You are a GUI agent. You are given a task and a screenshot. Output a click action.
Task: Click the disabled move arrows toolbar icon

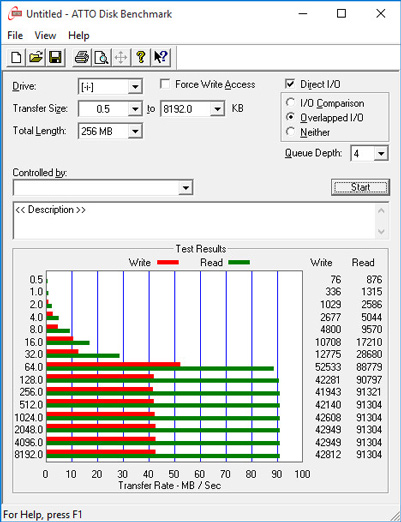click(x=121, y=57)
